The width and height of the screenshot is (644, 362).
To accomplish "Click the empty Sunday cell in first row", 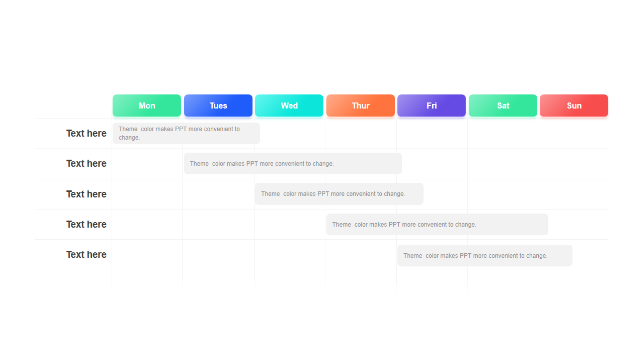I will 574,133.
